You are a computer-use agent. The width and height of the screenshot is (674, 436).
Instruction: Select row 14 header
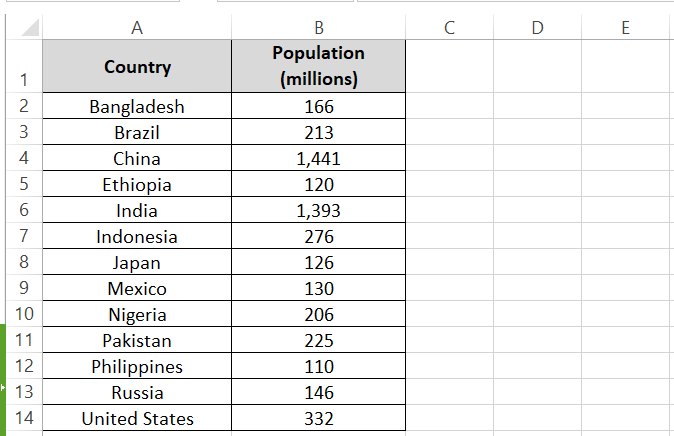click(25, 419)
